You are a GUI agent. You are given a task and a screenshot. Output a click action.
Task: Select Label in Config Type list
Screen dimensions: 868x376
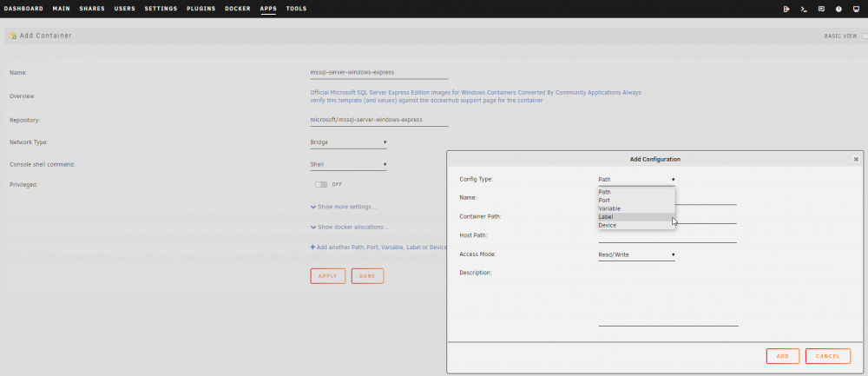pos(636,217)
